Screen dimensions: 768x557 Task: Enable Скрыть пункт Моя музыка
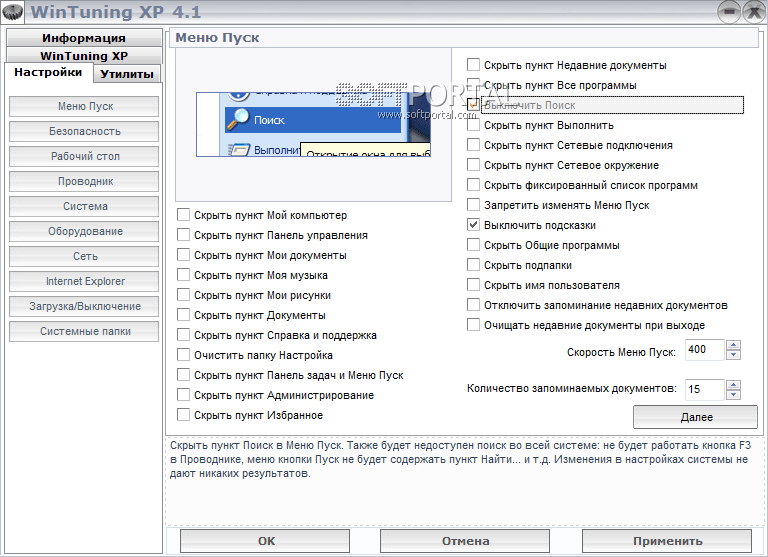tap(183, 275)
